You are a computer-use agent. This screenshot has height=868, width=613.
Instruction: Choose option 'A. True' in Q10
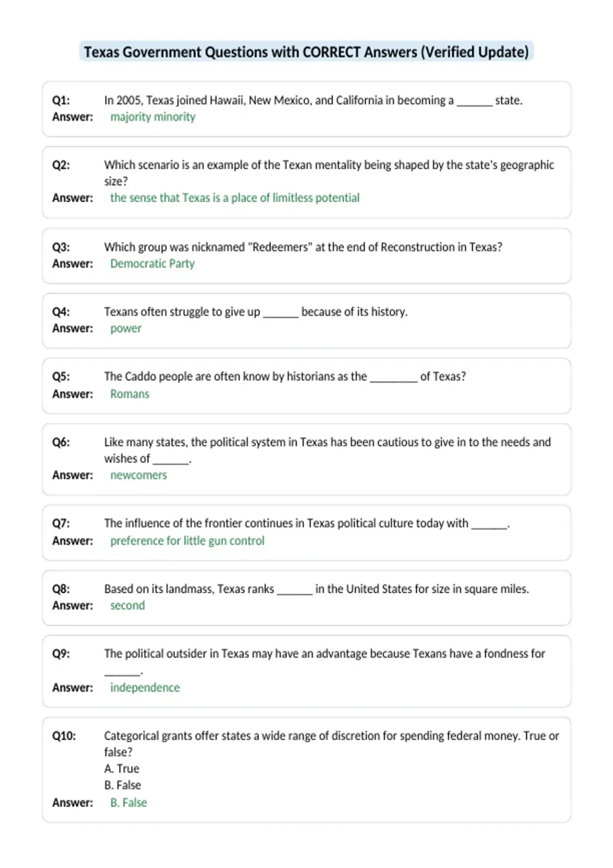[122, 769]
